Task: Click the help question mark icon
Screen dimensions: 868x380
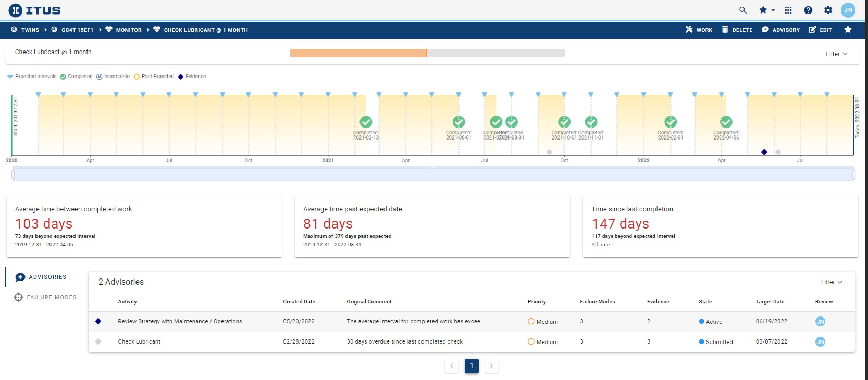Action: point(808,10)
